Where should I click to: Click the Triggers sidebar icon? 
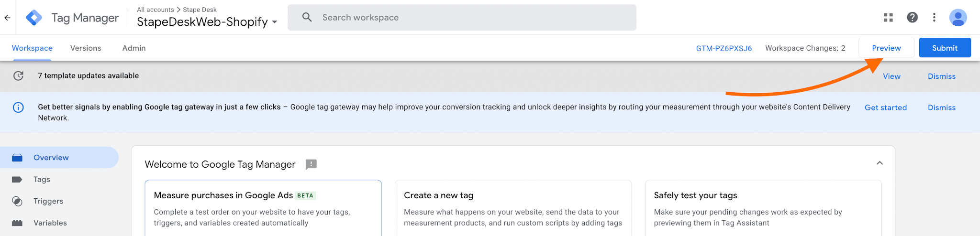(x=17, y=201)
